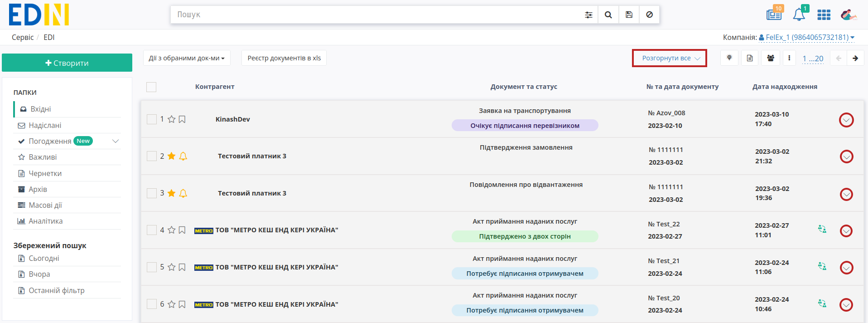Image resolution: width=868 pixels, height=323 pixels.
Task: Click green exchange icon on Test_20 row
Action: pos(822,303)
